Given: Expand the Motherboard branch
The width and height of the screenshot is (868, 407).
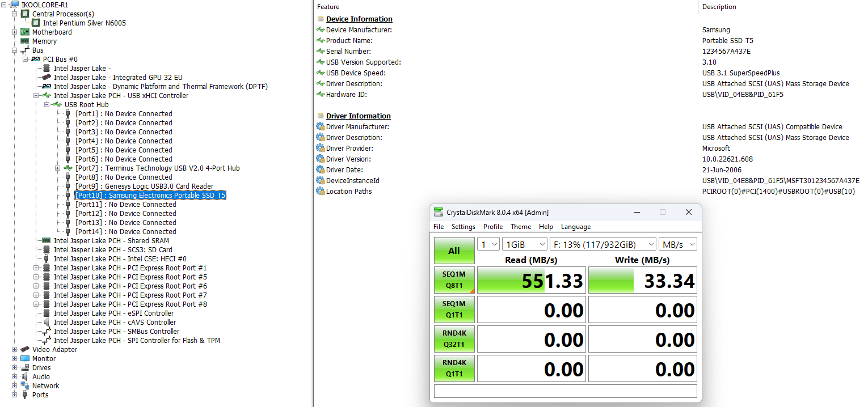Looking at the screenshot, I should click(x=15, y=32).
